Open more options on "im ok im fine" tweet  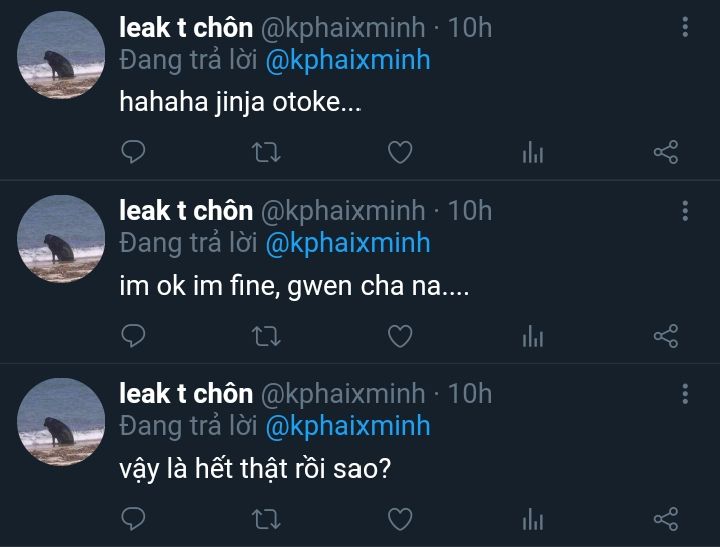(x=685, y=210)
